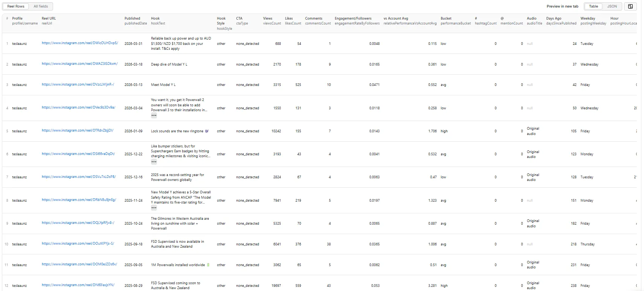Open the reel link ending DOutKPYjs-S
The image size is (644, 291).
[x=78, y=244]
